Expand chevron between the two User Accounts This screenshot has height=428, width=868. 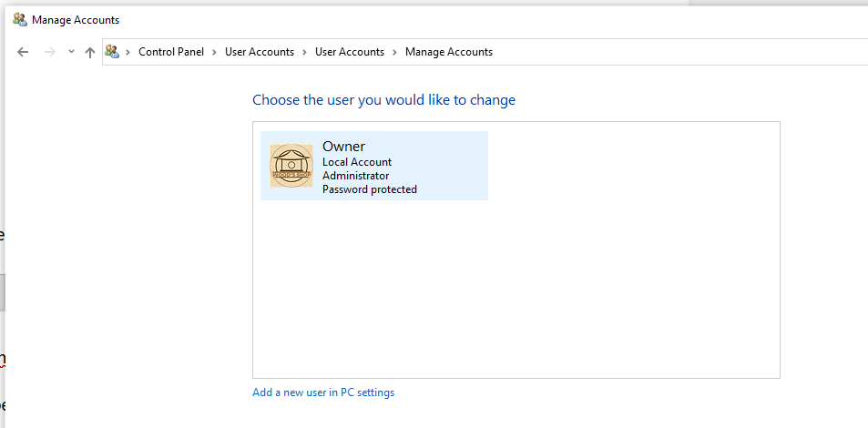tap(304, 52)
